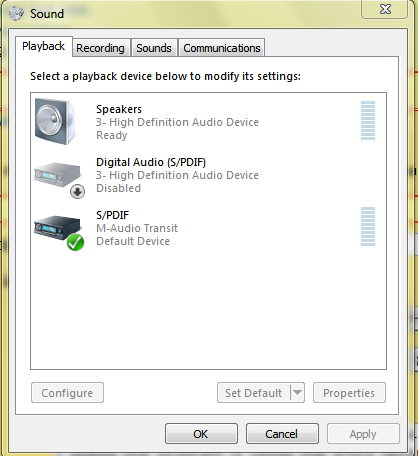Click the Cancel button
This screenshot has height=456, width=418.
coord(282,434)
